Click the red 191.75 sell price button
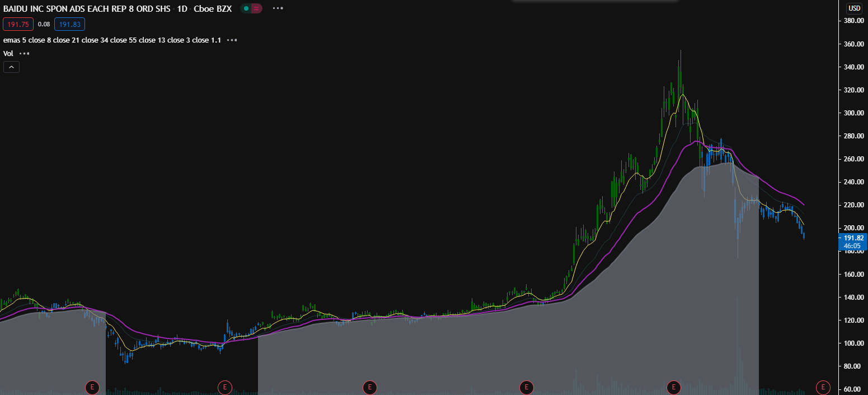The height and width of the screenshot is (395, 868). pos(18,24)
